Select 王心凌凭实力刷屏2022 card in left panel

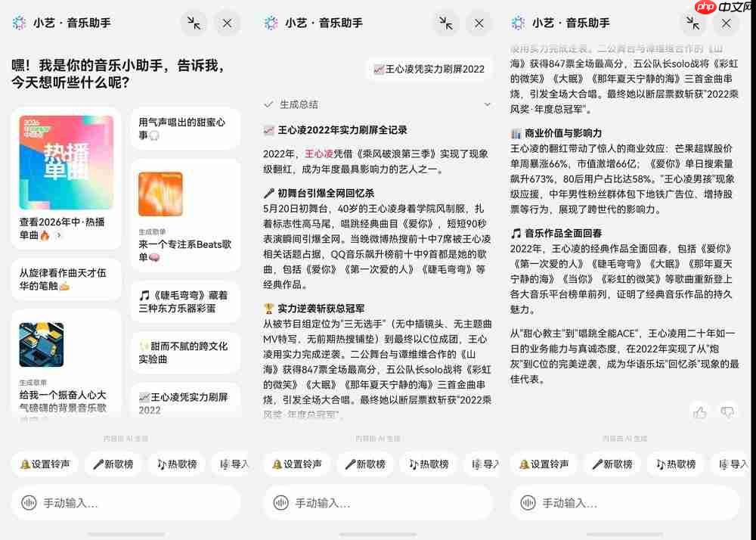pos(185,401)
